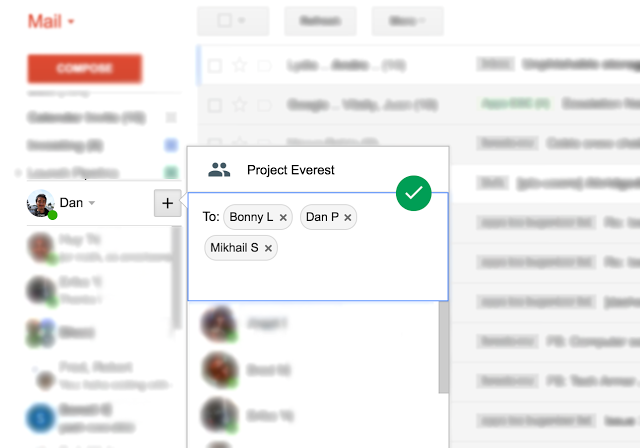Click Dan's profile avatar

click(40, 203)
